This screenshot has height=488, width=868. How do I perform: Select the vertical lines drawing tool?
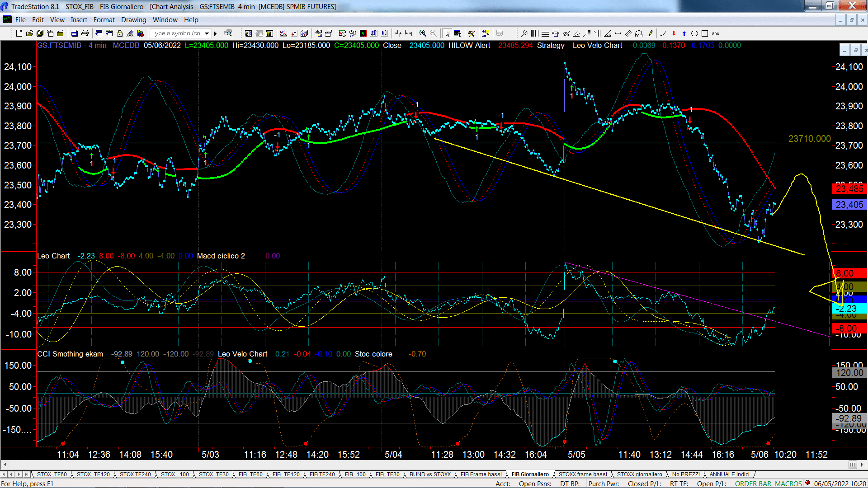coord(535,33)
